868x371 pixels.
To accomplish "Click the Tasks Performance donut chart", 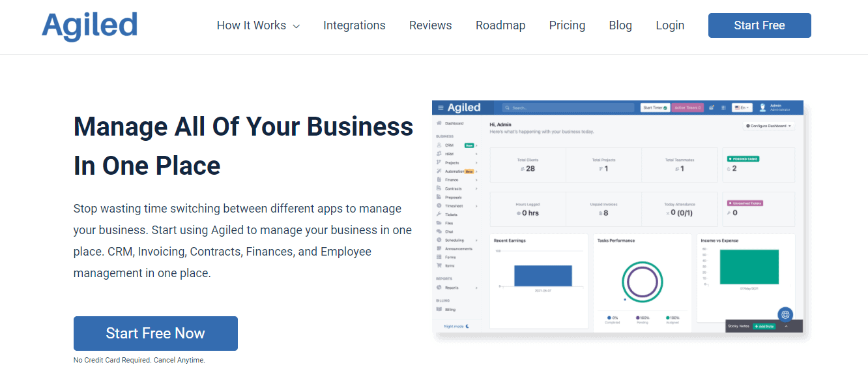I will 643,282.
